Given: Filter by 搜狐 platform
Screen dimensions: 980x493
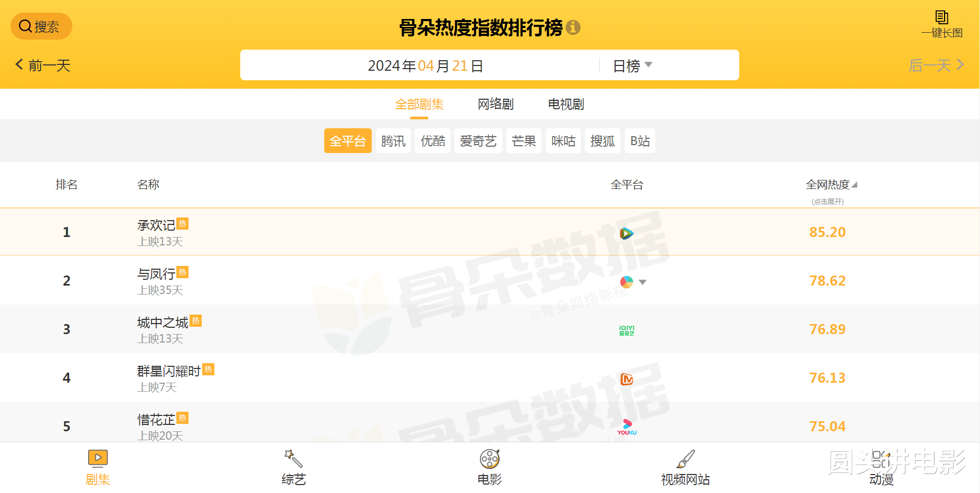Looking at the screenshot, I should 602,141.
